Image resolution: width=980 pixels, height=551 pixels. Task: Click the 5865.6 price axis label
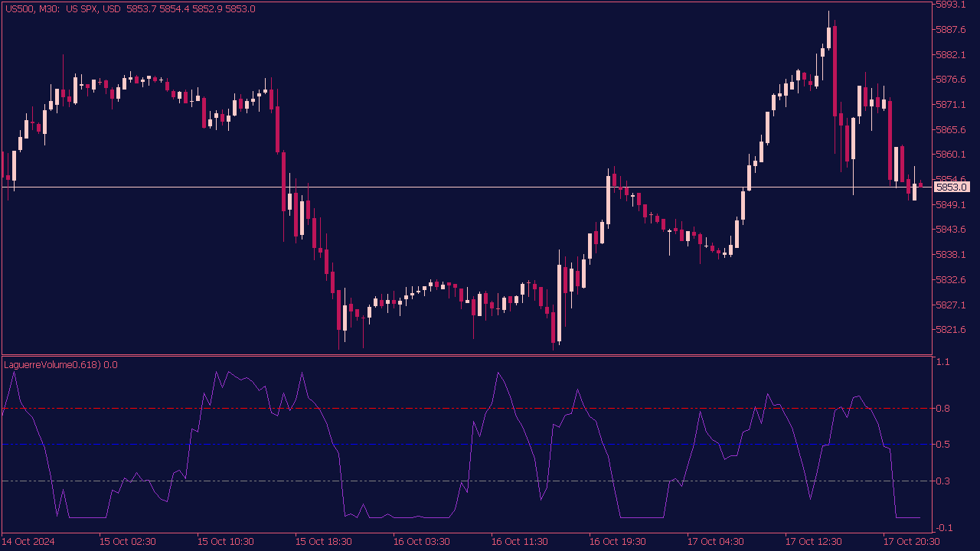tap(950, 130)
